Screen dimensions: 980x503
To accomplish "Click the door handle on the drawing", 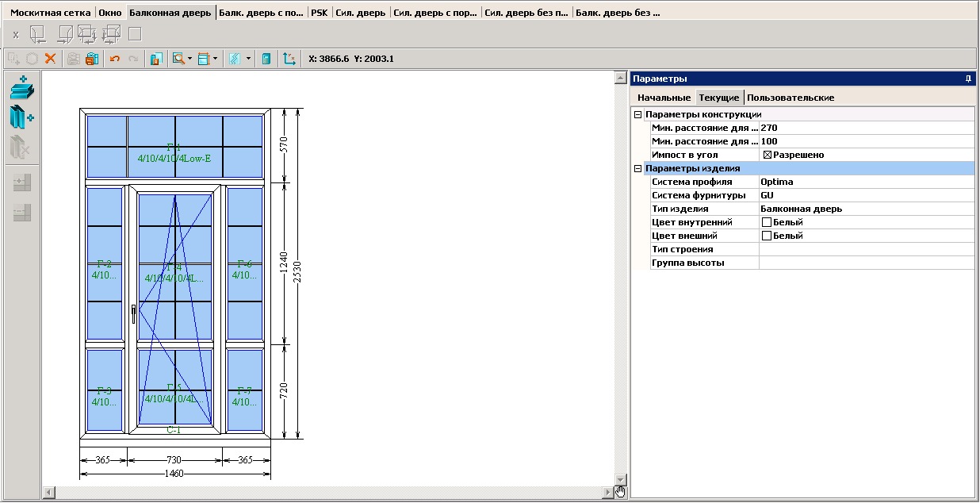I will (x=135, y=313).
